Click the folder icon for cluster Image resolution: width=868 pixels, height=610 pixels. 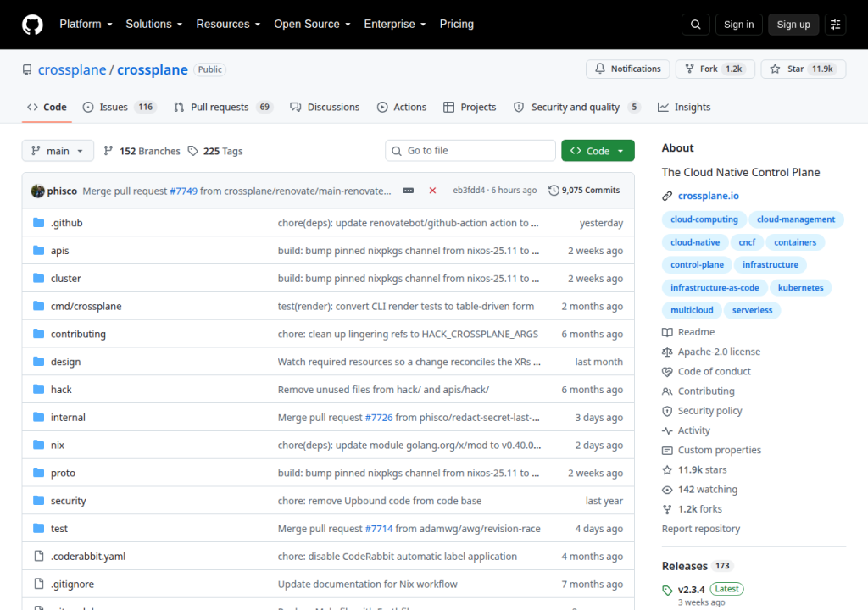(38, 278)
